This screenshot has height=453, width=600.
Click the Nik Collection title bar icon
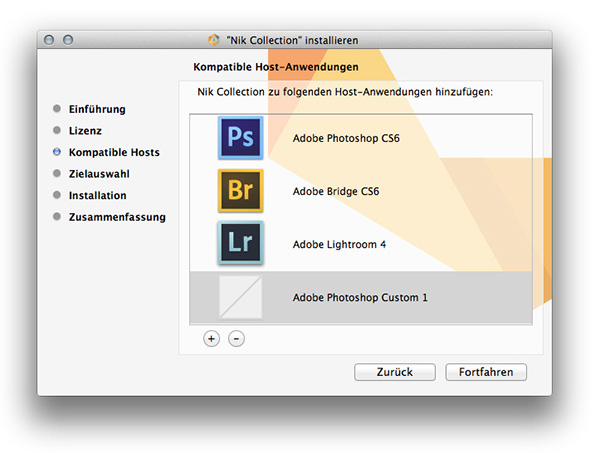click(x=214, y=40)
